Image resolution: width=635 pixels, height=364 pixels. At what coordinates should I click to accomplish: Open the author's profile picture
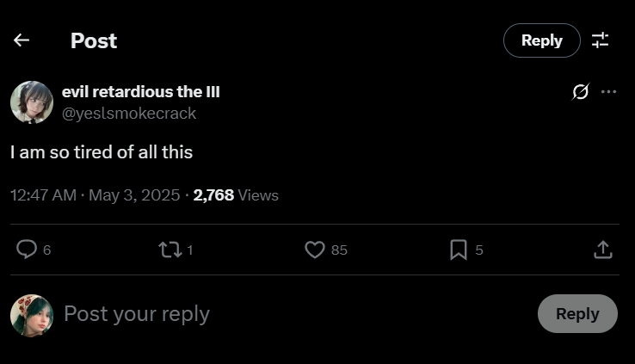point(32,102)
